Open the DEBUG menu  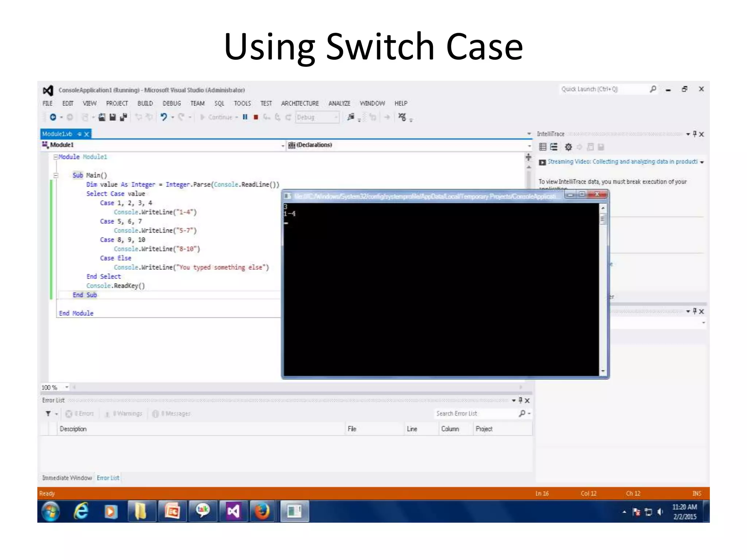coord(172,104)
